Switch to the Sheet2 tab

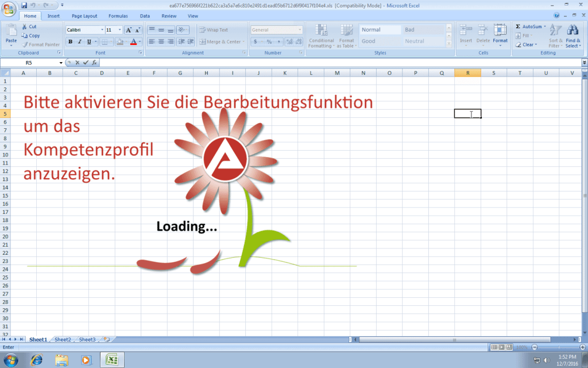[63, 339]
